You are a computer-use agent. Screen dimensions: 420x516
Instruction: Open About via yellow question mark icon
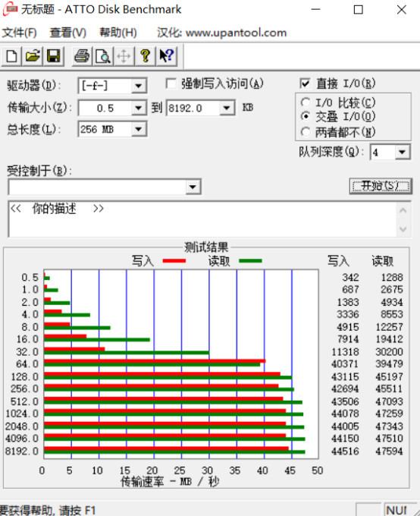[x=145, y=56]
